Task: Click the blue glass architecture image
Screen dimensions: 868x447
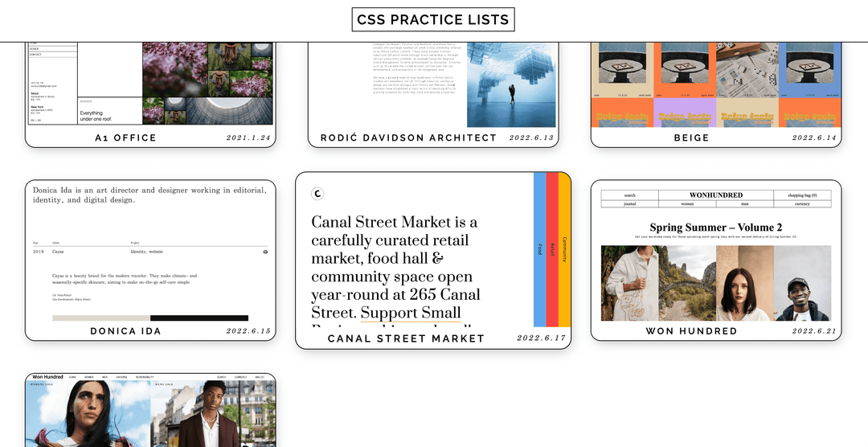Action: 511,84
